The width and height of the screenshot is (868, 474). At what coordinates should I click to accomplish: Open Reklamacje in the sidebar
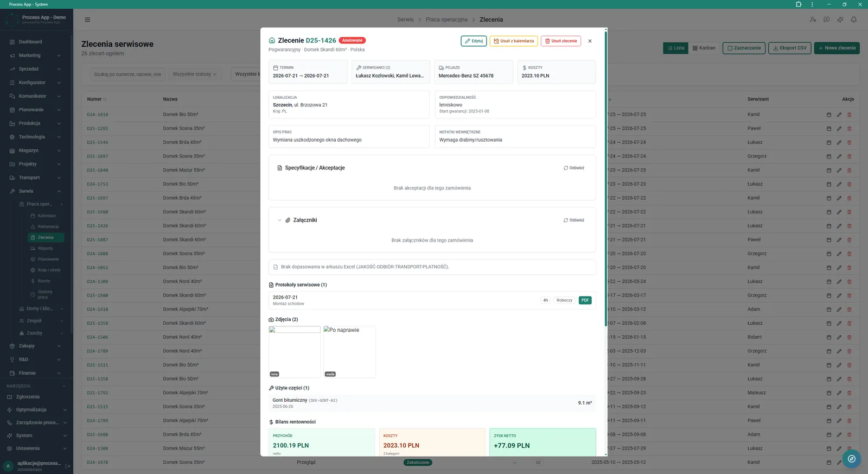point(46,226)
